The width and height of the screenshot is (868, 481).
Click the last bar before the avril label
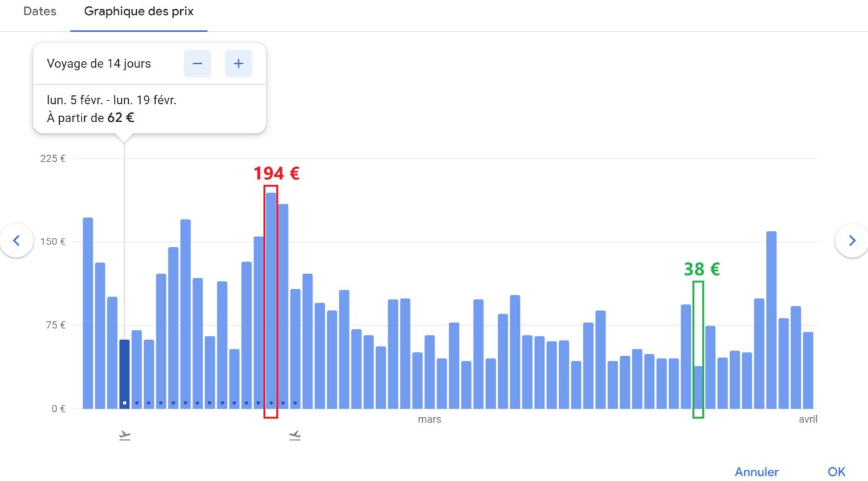[808, 370]
